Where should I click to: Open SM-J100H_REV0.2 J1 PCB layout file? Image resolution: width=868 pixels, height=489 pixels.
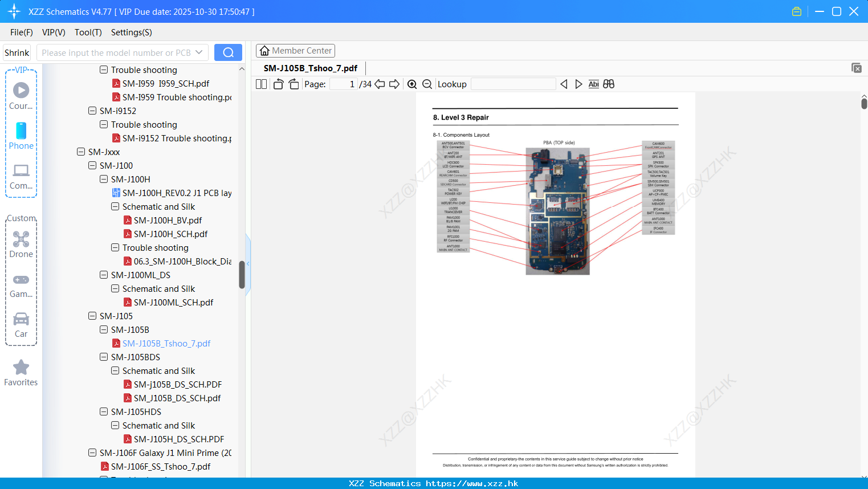[172, 193]
